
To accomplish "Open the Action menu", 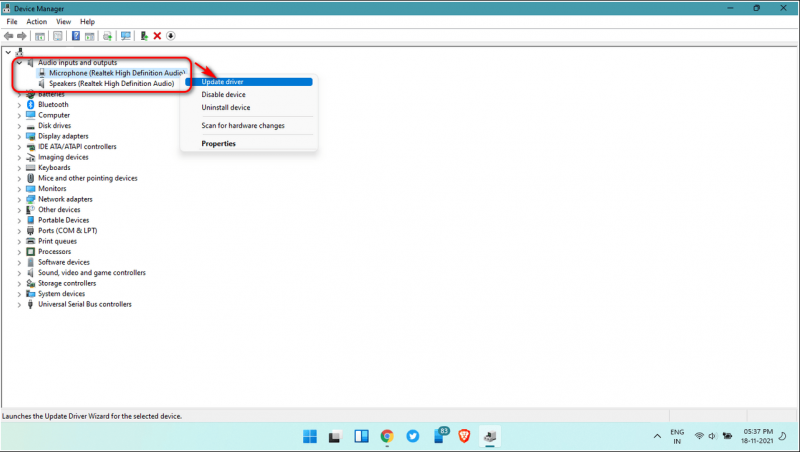I will click(x=37, y=21).
